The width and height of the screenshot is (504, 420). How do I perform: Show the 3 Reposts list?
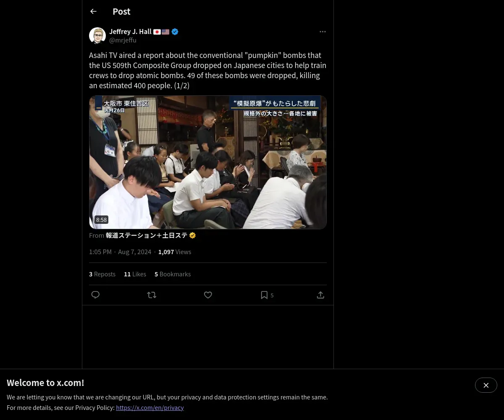click(102, 274)
